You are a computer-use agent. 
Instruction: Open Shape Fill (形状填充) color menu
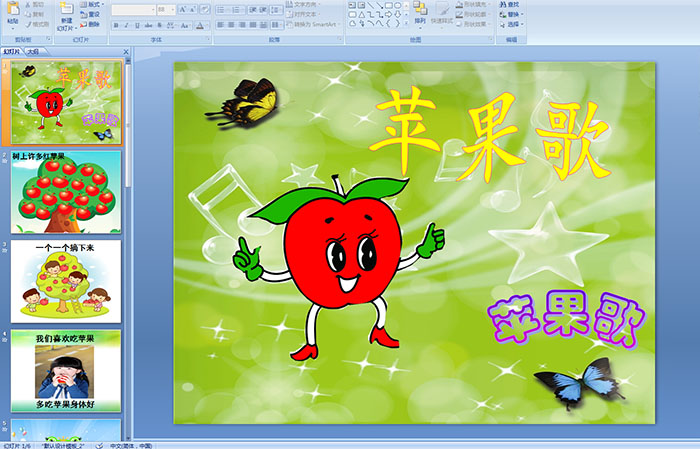473,4
